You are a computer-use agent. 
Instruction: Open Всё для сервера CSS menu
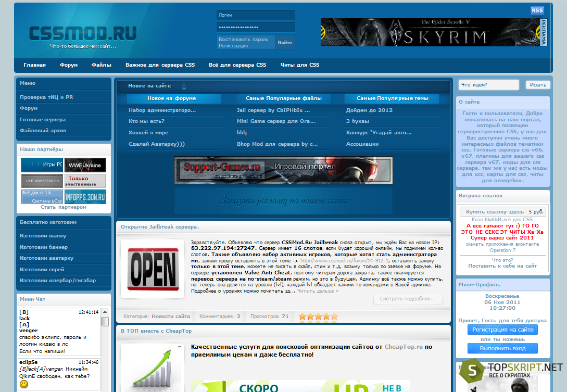click(237, 65)
